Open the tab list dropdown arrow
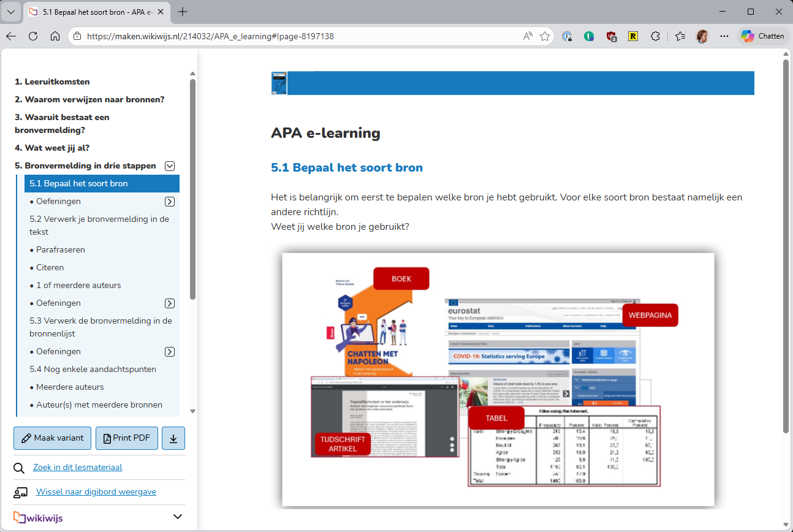The image size is (793, 532). tap(11, 12)
